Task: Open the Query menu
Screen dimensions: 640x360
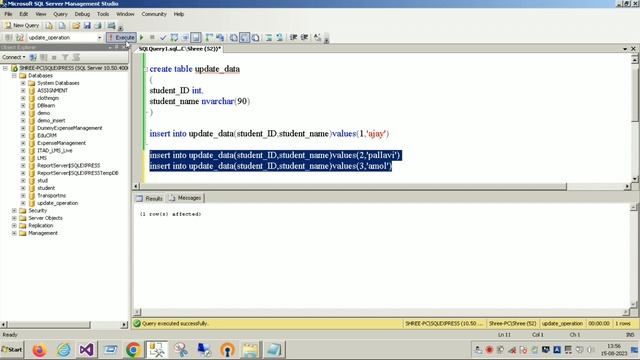Action: pos(60,14)
